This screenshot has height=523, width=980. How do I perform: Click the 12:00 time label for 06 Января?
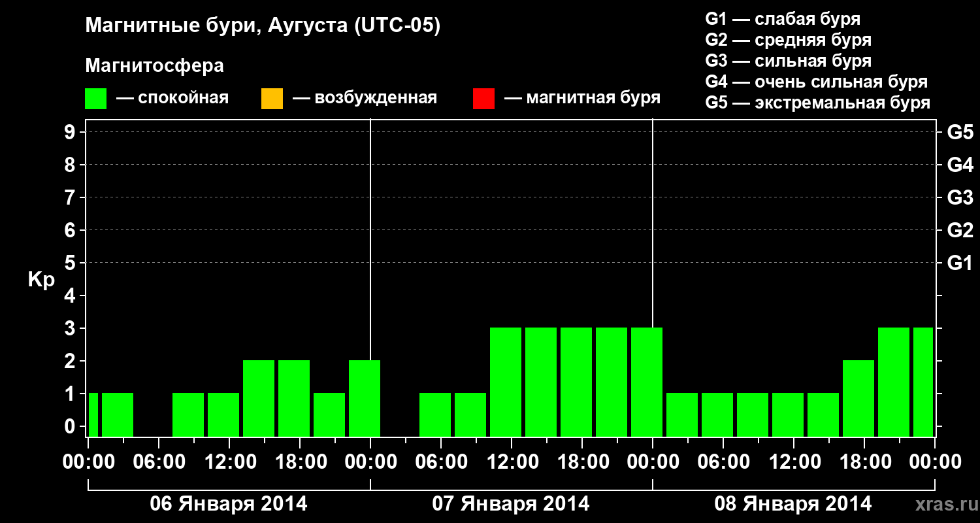coord(229,462)
